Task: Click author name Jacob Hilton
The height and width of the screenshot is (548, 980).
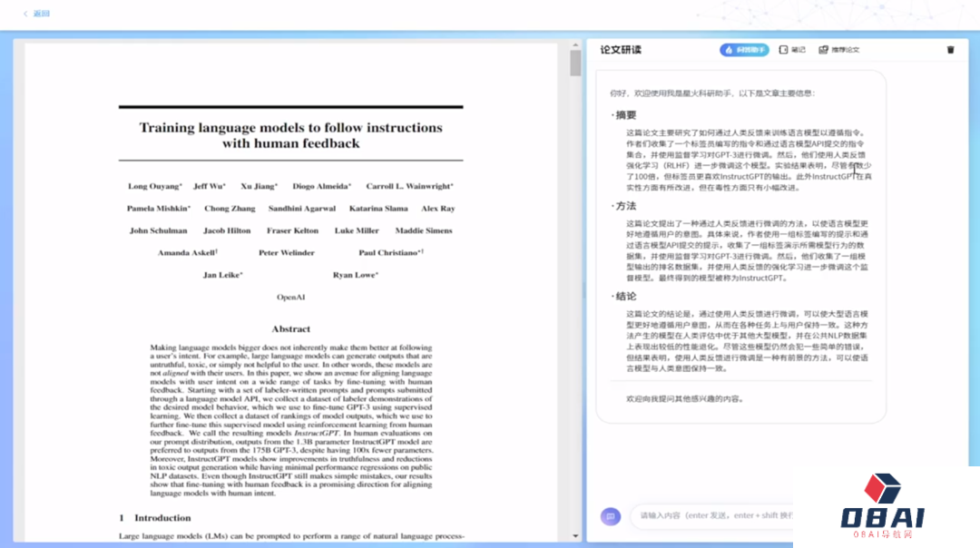Action: coord(227,230)
